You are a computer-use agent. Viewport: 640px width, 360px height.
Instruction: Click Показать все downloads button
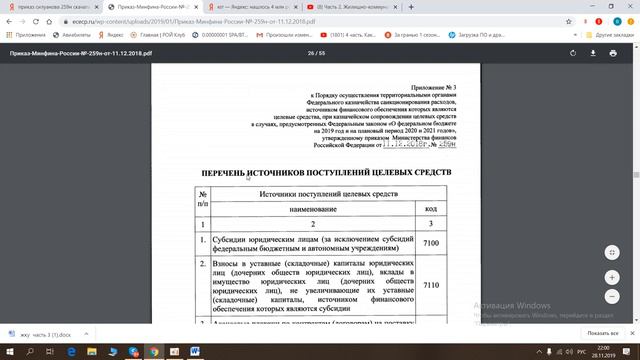602,333
